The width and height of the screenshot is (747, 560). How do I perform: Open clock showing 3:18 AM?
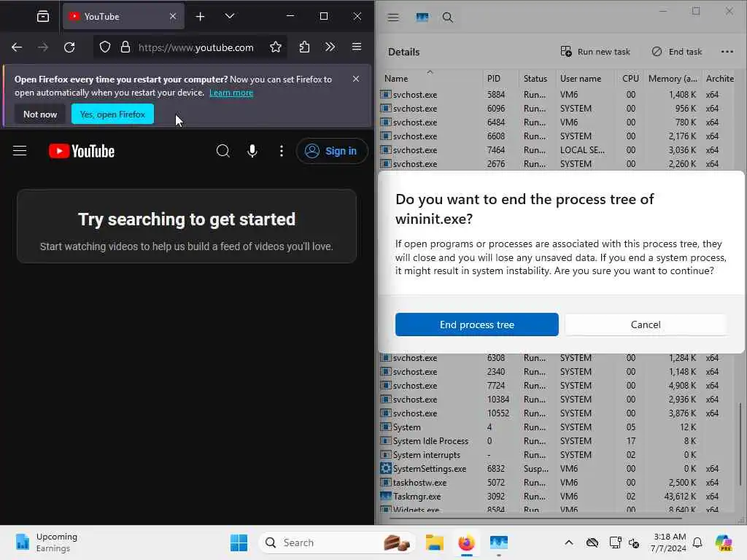(668, 542)
